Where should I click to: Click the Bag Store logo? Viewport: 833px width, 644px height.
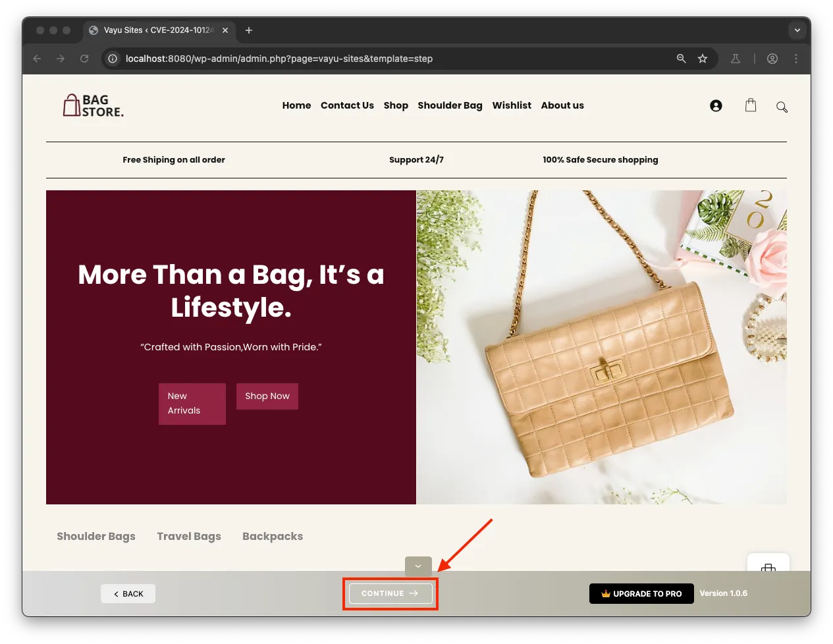click(x=93, y=105)
